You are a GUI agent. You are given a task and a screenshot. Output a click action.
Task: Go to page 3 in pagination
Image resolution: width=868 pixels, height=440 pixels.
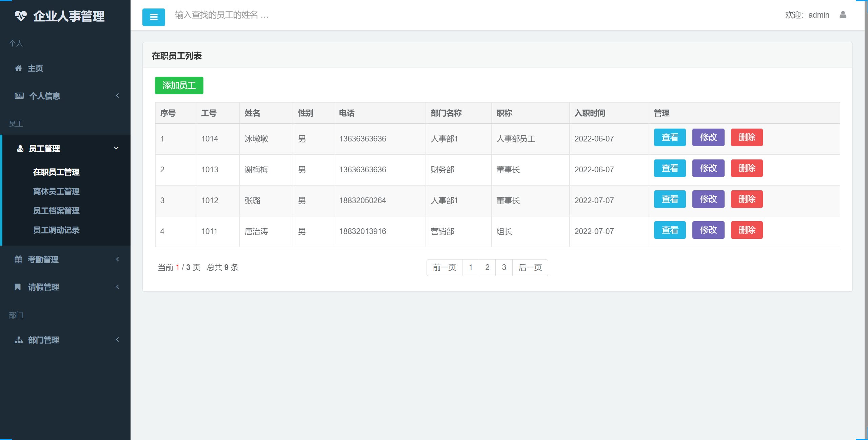[504, 267]
